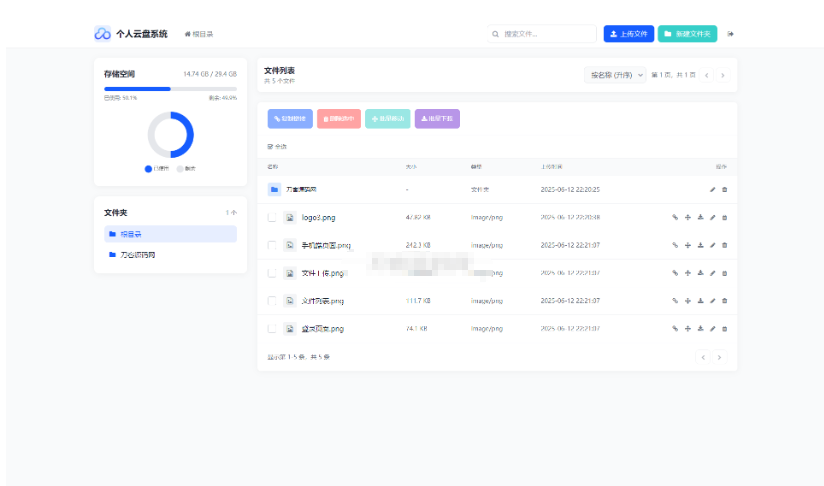Click the delete trash icon in the 74.1 KB row

pyautogui.click(x=725, y=328)
